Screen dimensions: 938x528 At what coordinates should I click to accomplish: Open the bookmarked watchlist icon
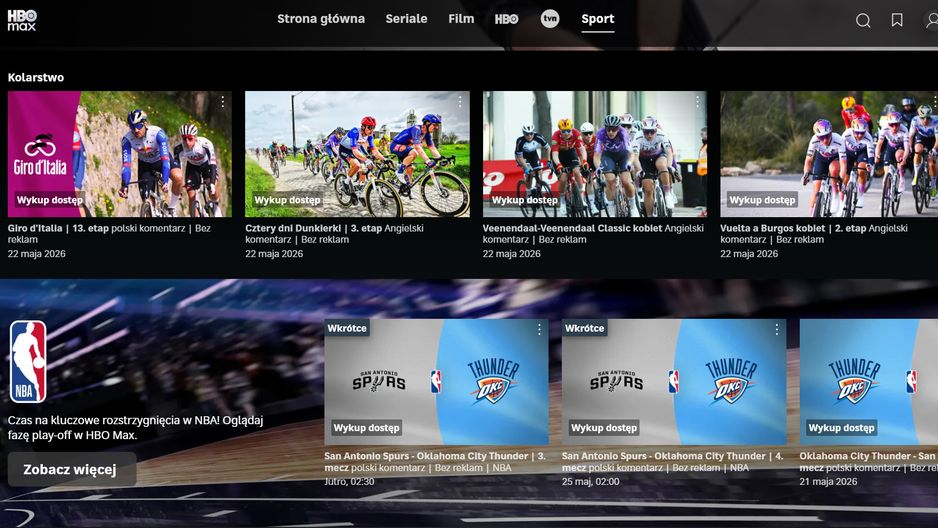(x=897, y=20)
